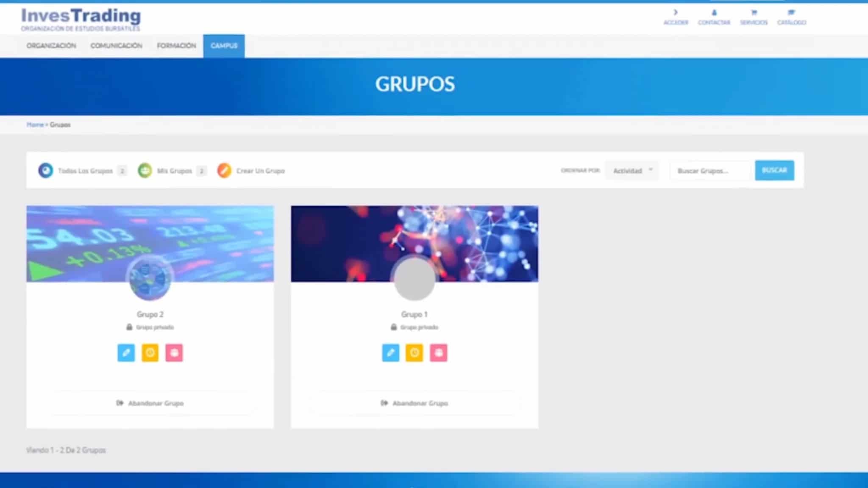
Task: Switch to the Campus menu tab
Action: (224, 46)
